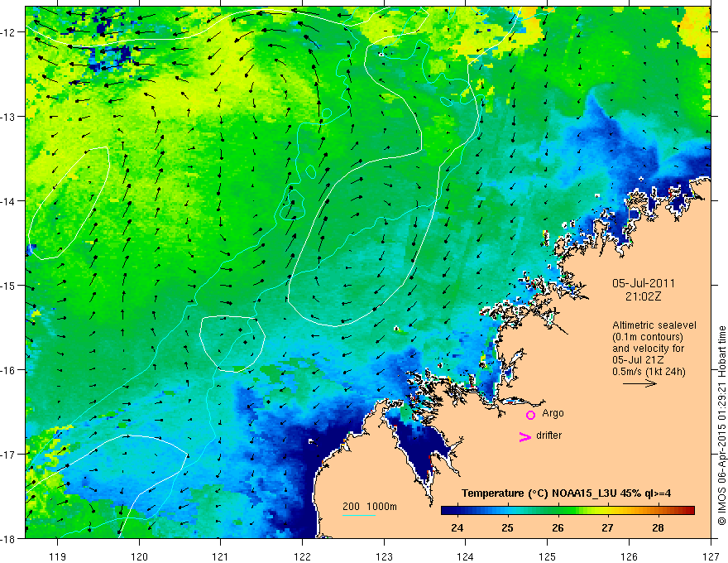This screenshot has height=563, width=728.
Task: Click the color bar tick label 25
Action: click(x=507, y=527)
